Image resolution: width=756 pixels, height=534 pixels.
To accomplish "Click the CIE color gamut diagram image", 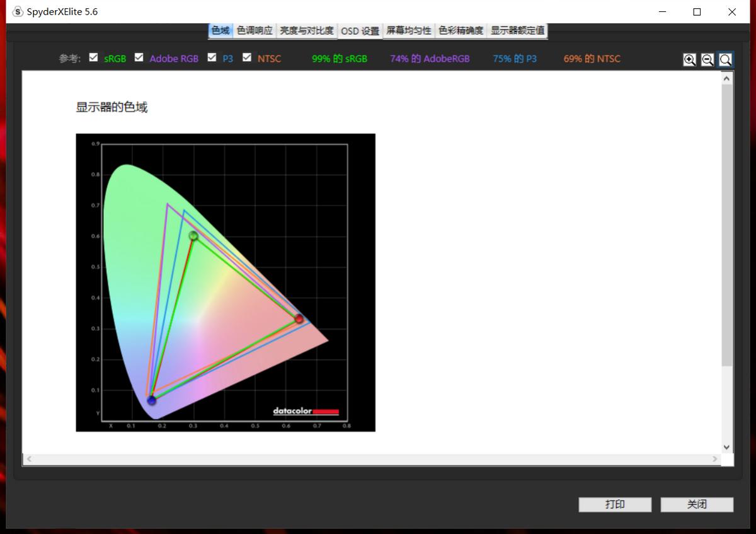I will [x=225, y=282].
